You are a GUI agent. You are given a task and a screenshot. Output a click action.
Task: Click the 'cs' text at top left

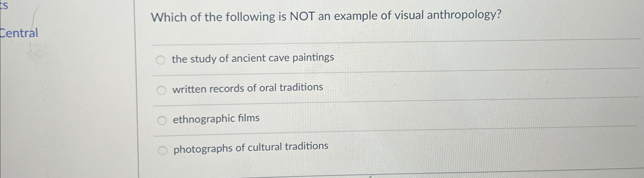tap(5, 5)
